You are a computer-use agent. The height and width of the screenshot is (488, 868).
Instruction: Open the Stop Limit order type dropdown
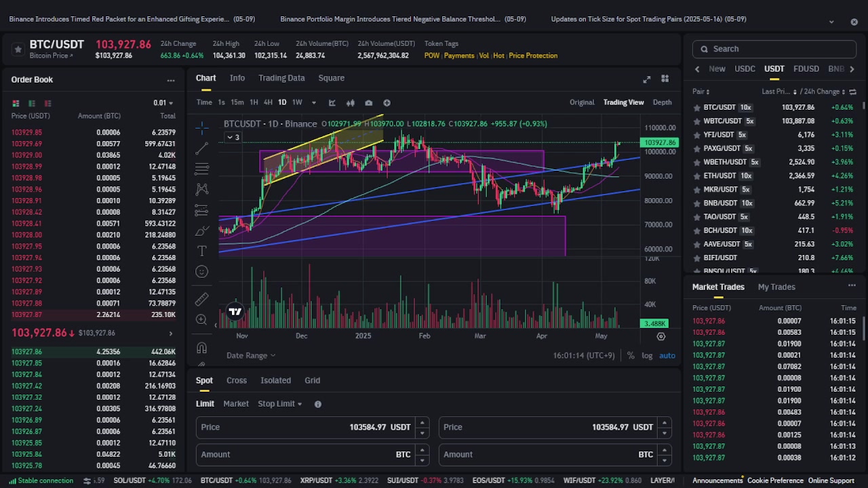[280, 404]
